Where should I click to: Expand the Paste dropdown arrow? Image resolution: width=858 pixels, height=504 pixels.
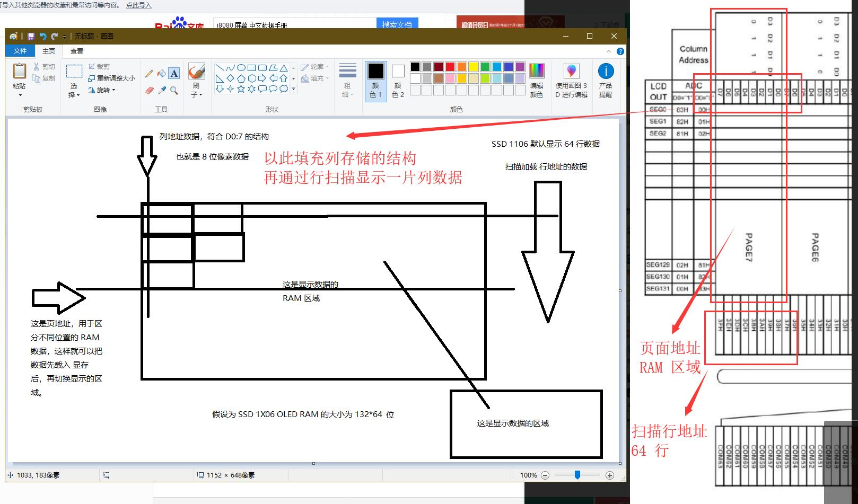[x=20, y=95]
